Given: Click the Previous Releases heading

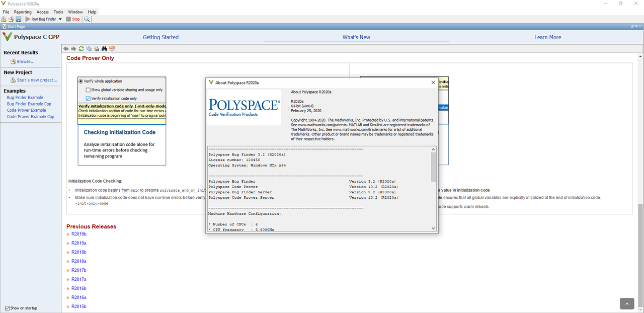Looking at the screenshot, I should point(92,226).
